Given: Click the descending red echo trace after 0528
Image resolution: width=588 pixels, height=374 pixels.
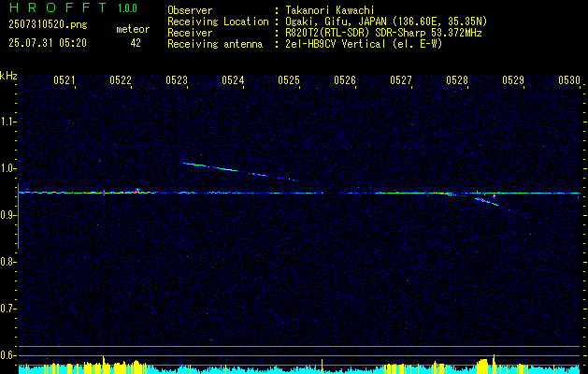Looking at the screenshot, I should coord(487,202).
